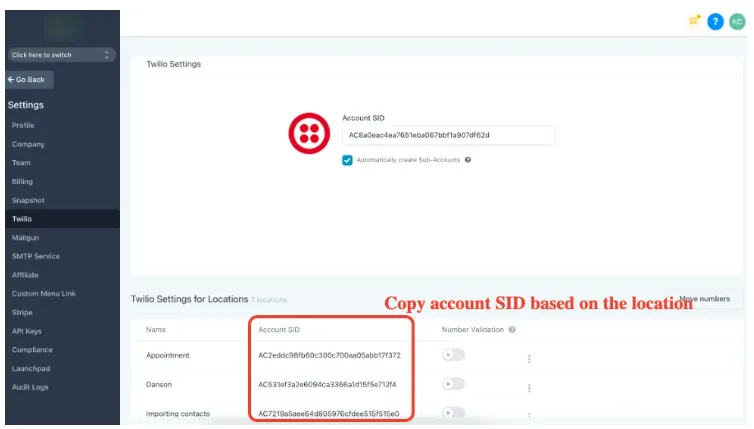The height and width of the screenshot is (429, 754).
Task: Open options menu for Danson row
Action: coord(529,388)
